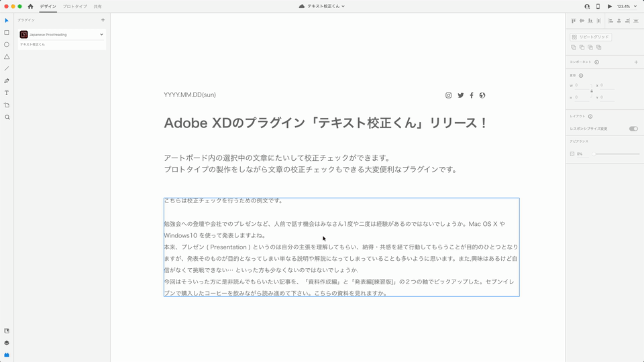Viewport: 644px width, 362px height.
Task: Switch to the プロトタイプ tab
Action: (x=74, y=7)
